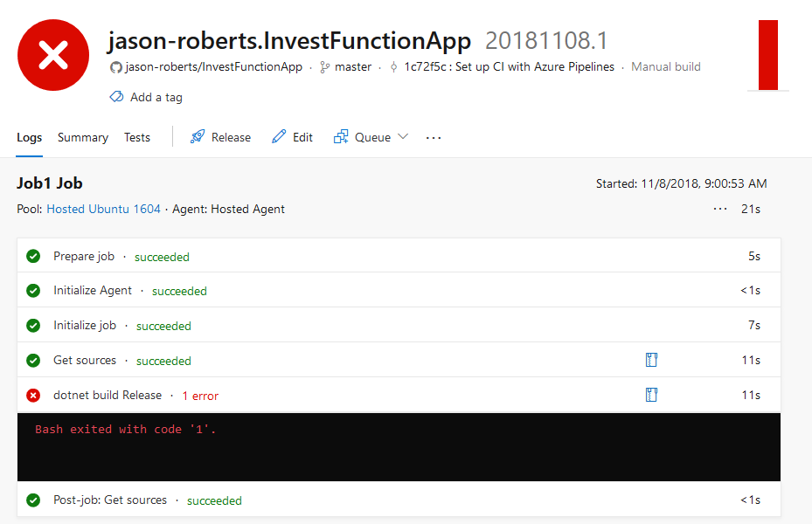
Task: Select the Post-job: Get sources step row
Action: click(109, 500)
